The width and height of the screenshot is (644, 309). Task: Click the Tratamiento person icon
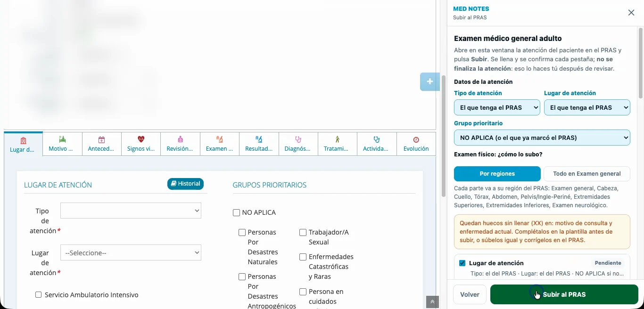[x=337, y=139]
